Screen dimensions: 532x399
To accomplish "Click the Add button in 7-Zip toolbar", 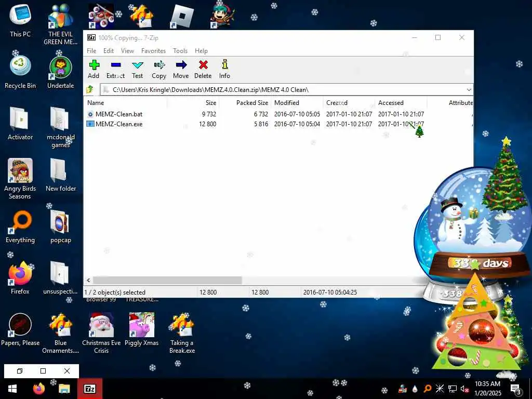I will (94, 69).
